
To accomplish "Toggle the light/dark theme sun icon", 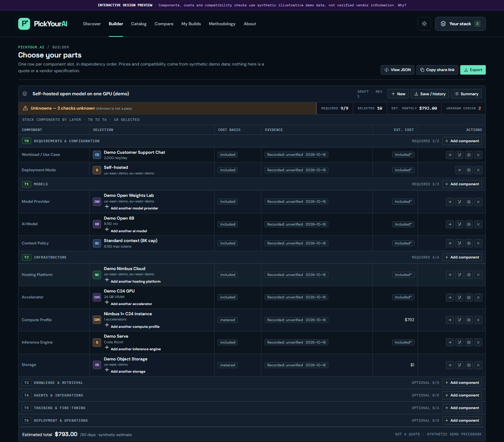I will 424,24.
